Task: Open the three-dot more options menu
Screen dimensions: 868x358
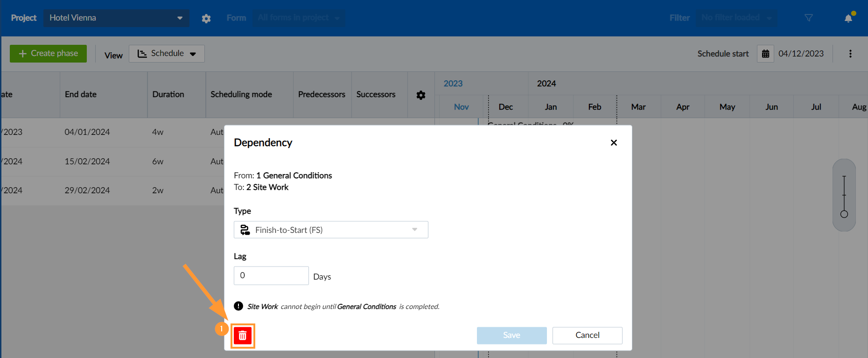Action: pyautogui.click(x=850, y=54)
